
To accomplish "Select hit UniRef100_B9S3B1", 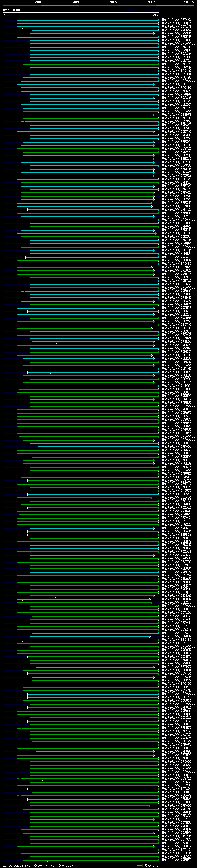I will click(x=177, y=33).
